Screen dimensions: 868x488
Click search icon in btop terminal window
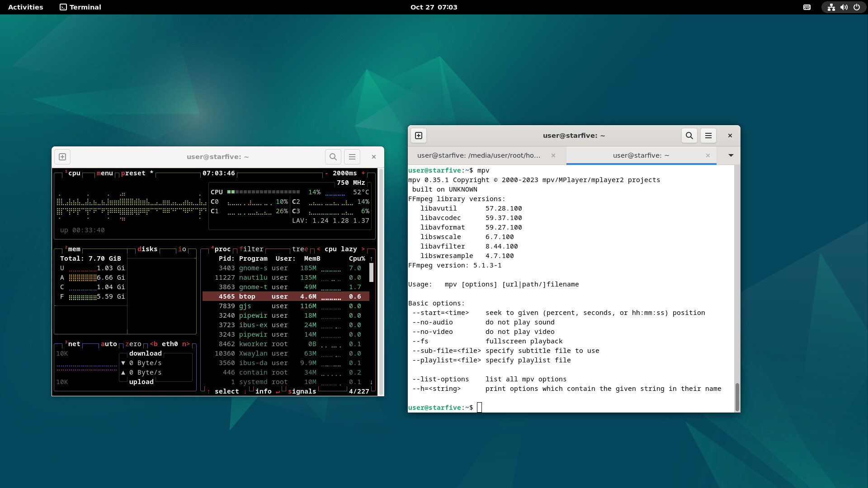tap(333, 157)
